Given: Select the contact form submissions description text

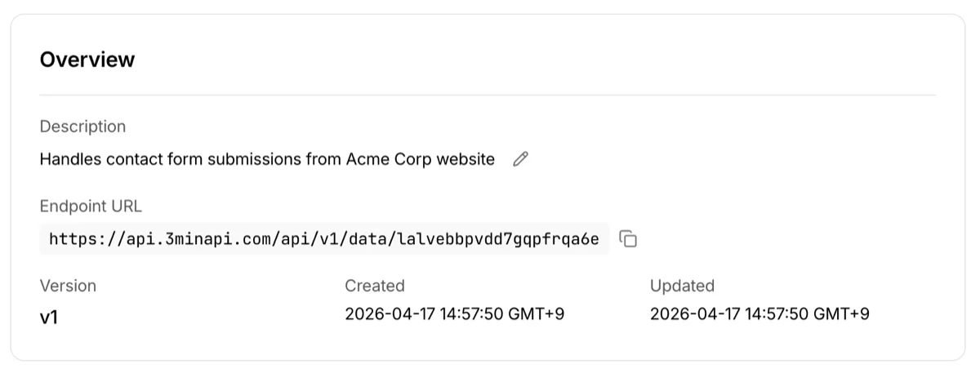Looking at the screenshot, I should 267,160.
